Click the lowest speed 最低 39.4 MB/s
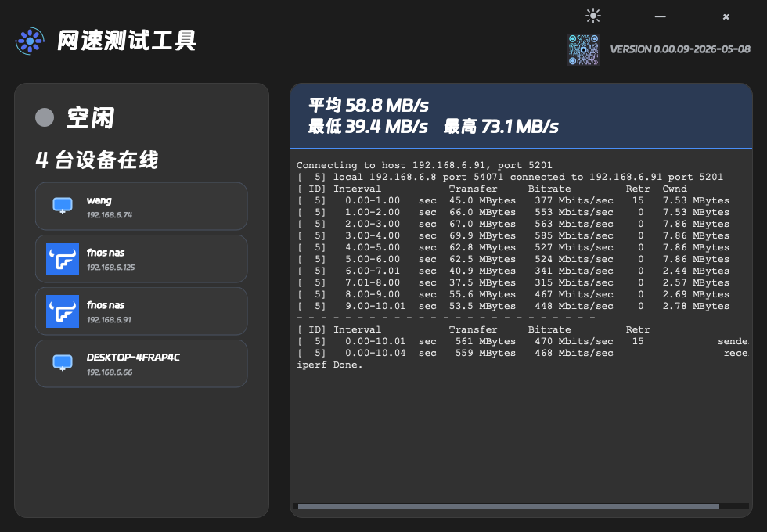Screen dimensions: 767x532 [x=368, y=126]
